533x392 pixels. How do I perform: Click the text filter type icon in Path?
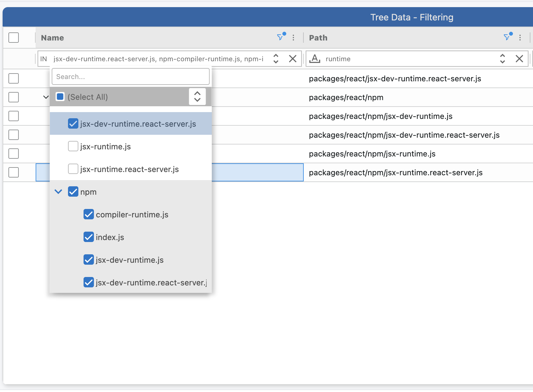(x=315, y=59)
